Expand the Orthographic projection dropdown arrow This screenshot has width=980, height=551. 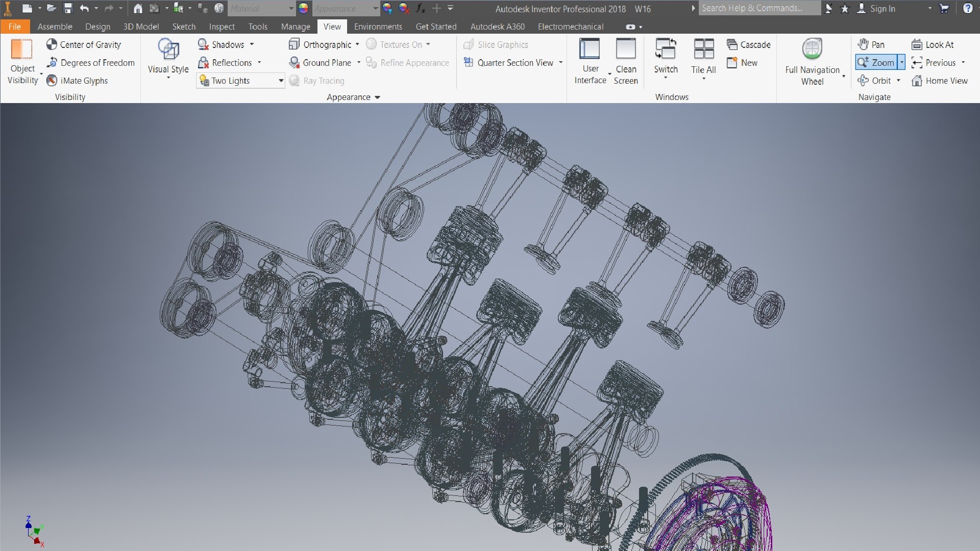[x=357, y=44]
